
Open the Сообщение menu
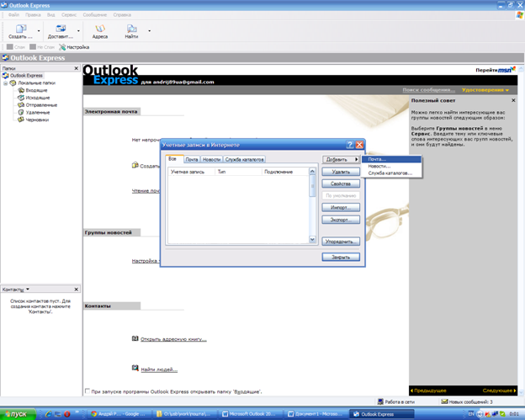point(95,15)
